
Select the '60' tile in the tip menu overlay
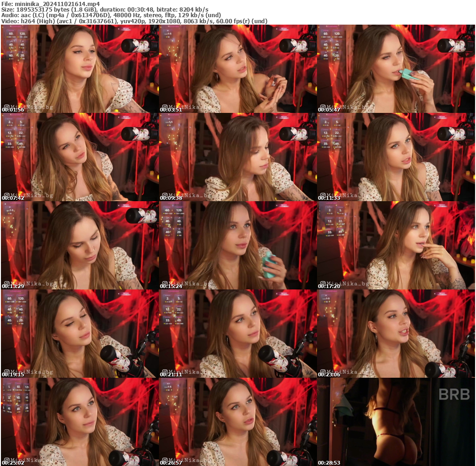click(x=11, y=33)
